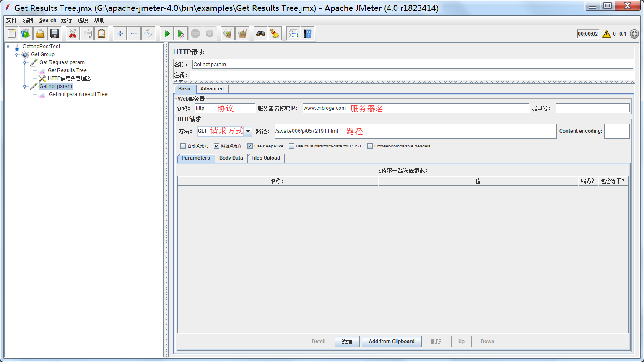Image resolution: width=644 pixels, height=362 pixels.
Task: Start the test with the green Start icon
Action: click(166, 33)
